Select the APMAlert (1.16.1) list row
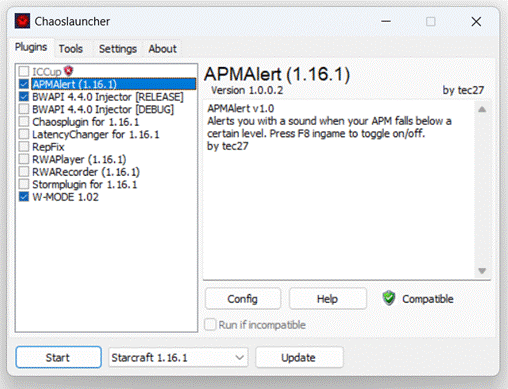 pyautogui.click(x=114, y=84)
